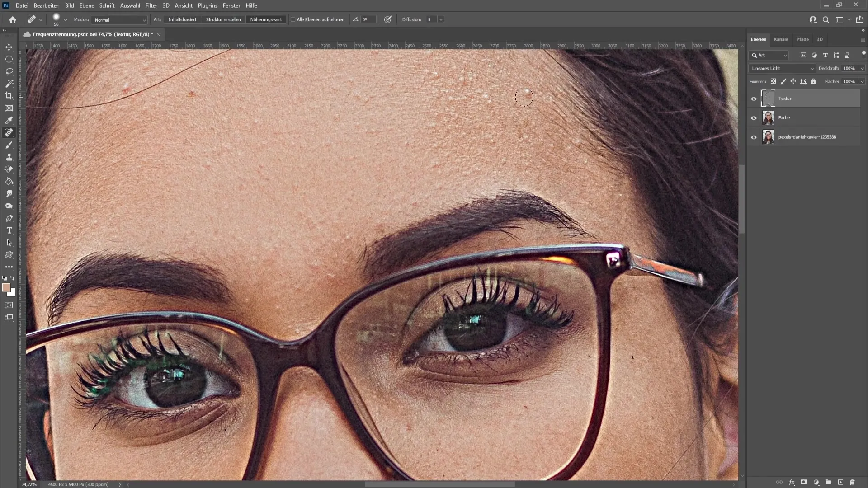Select the Crop tool
Image resolution: width=868 pixels, height=488 pixels.
coord(9,95)
